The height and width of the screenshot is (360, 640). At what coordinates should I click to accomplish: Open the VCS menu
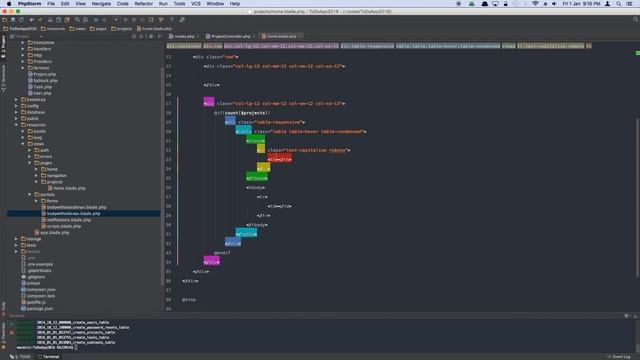click(x=196, y=4)
